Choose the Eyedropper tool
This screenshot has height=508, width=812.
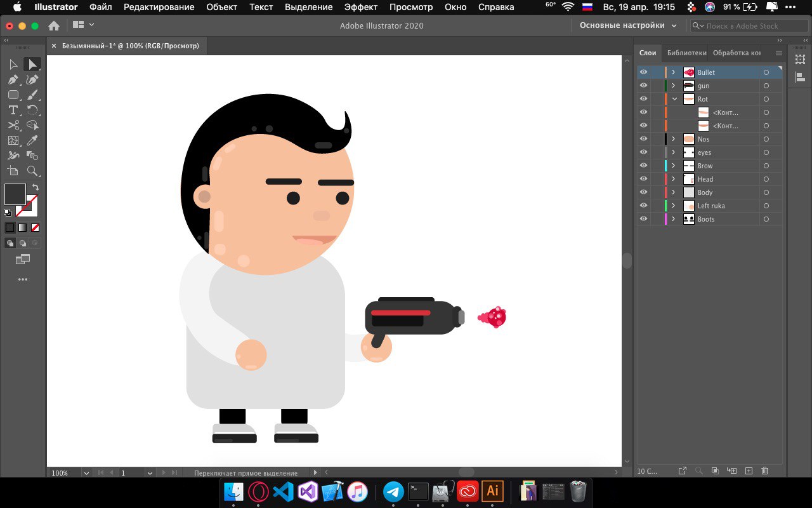click(x=32, y=141)
